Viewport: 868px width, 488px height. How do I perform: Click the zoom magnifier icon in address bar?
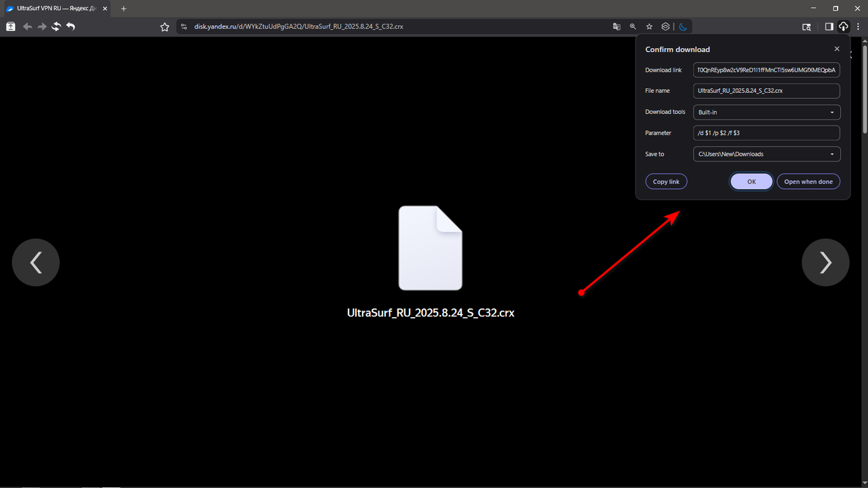(x=633, y=26)
